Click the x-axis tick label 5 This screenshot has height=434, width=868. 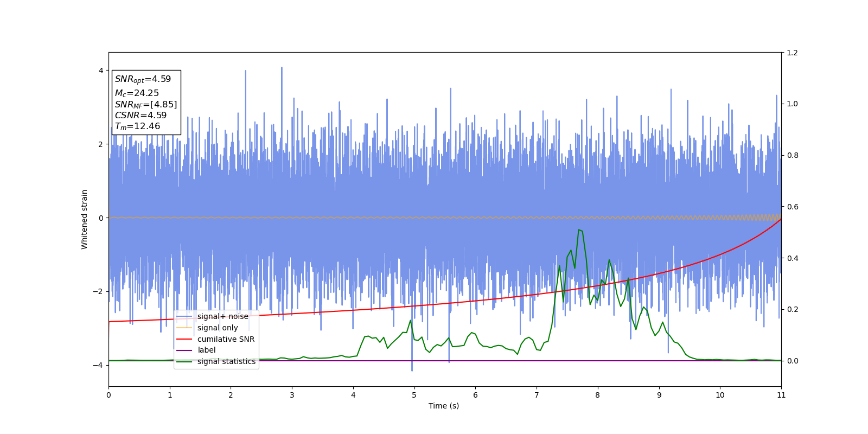(414, 395)
